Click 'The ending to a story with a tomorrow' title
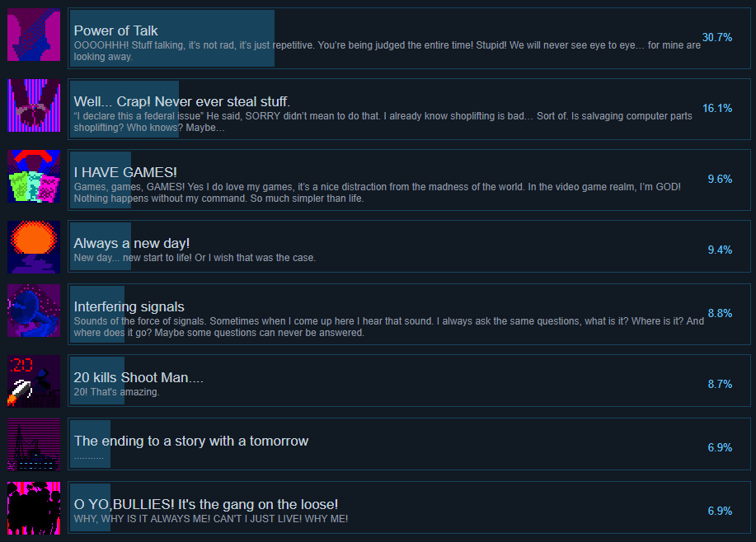Image resolution: width=756 pixels, height=542 pixels. (x=191, y=442)
